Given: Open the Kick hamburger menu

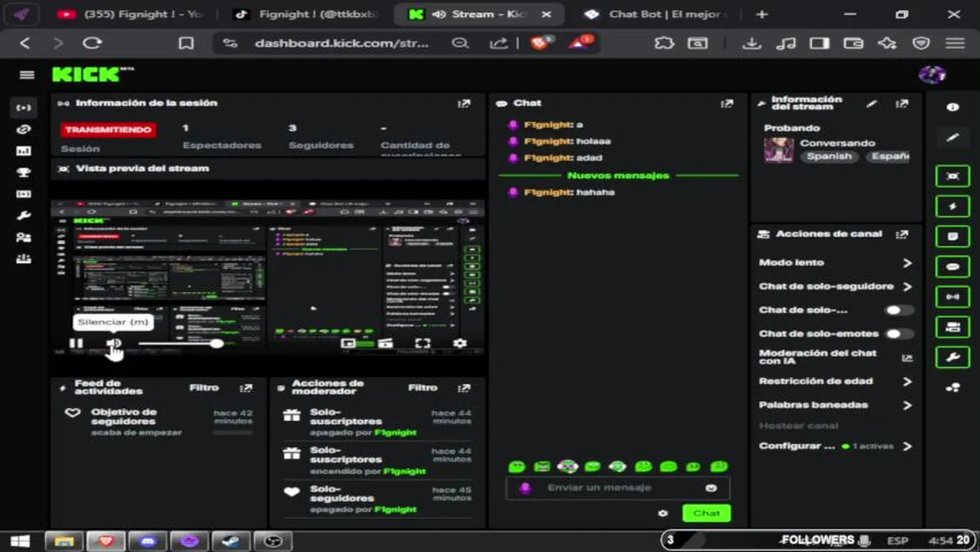Looking at the screenshot, I should tap(27, 74).
